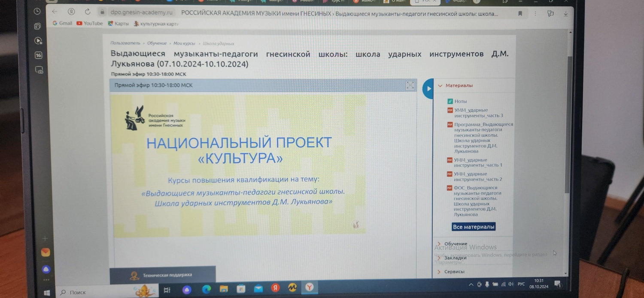This screenshot has height=298, width=644.
Task: Open the yellow M app on taskbar
Action: [292, 287]
